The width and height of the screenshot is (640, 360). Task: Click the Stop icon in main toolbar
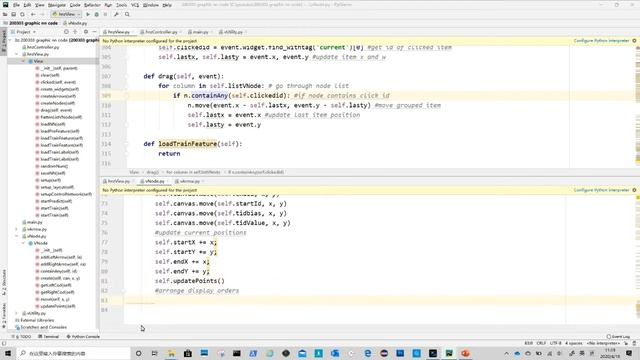tap(105, 14)
